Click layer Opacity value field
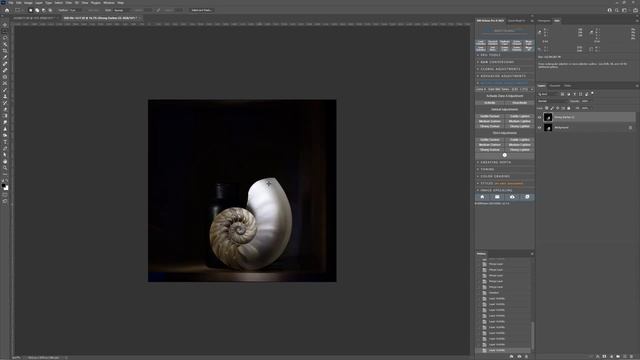This screenshot has height=360, width=640. [x=586, y=101]
